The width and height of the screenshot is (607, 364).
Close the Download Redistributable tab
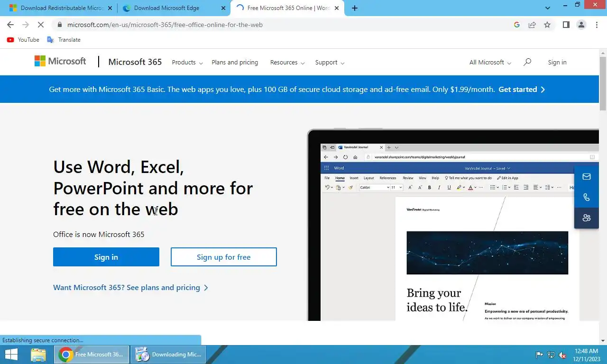110,8
